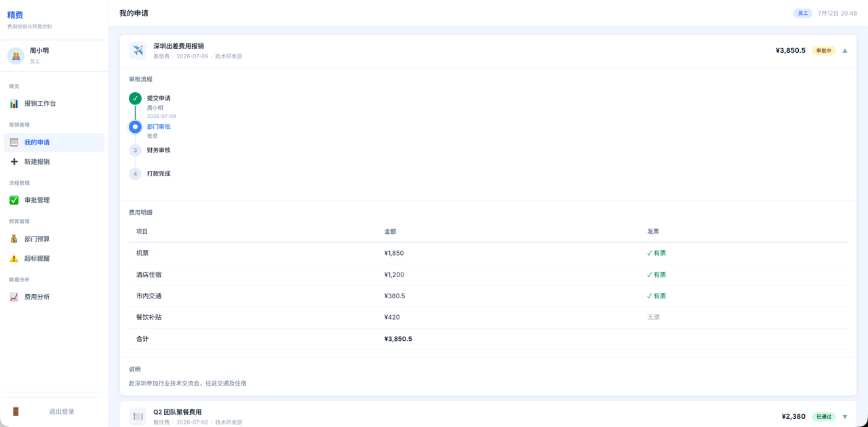This screenshot has width=868, height=427.
Task: Click 有票 in the 酒店住宿 row
Action: [656, 275]
